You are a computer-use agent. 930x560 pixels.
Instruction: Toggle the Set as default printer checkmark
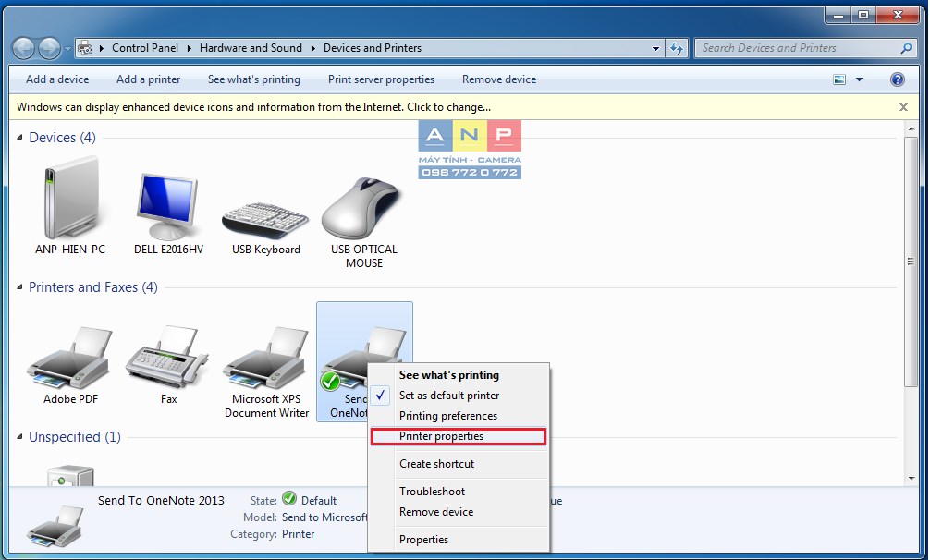[380, 396]
